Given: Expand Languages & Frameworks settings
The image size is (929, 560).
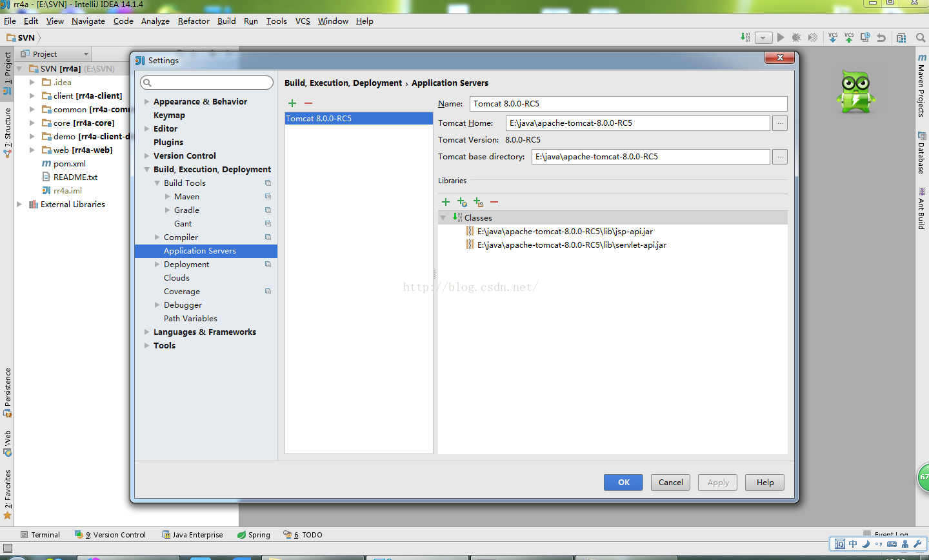Looking at the screenshot, I should tap(147, 332).
